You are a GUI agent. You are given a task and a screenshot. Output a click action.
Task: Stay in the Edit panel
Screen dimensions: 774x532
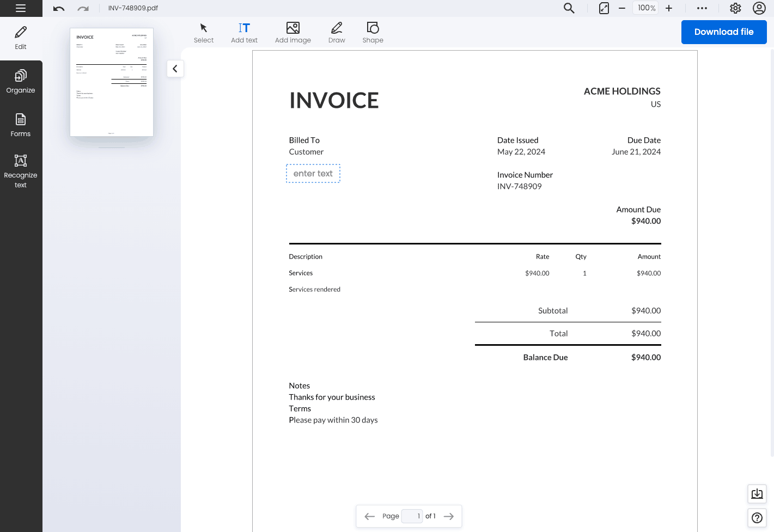click(21, 37)
